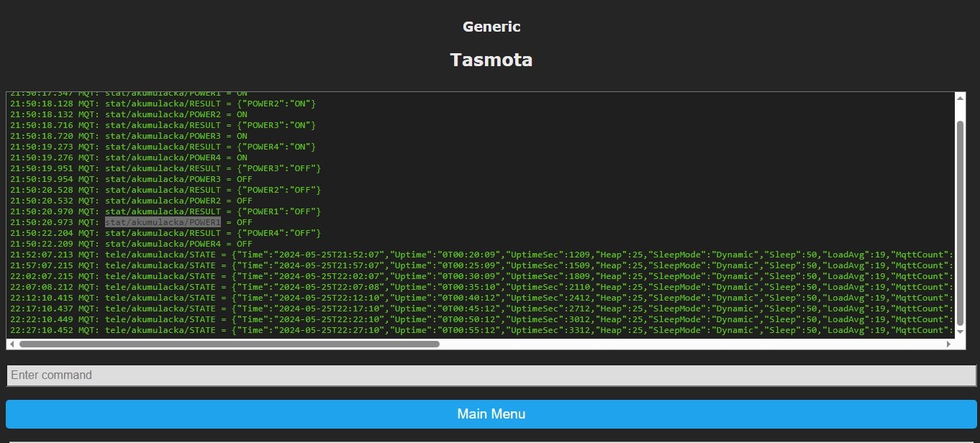Screen dimensions: 980x443
Task: Click log line at 21:50:18.128 POWER2 ON result
Action: (x=163, y=104)
